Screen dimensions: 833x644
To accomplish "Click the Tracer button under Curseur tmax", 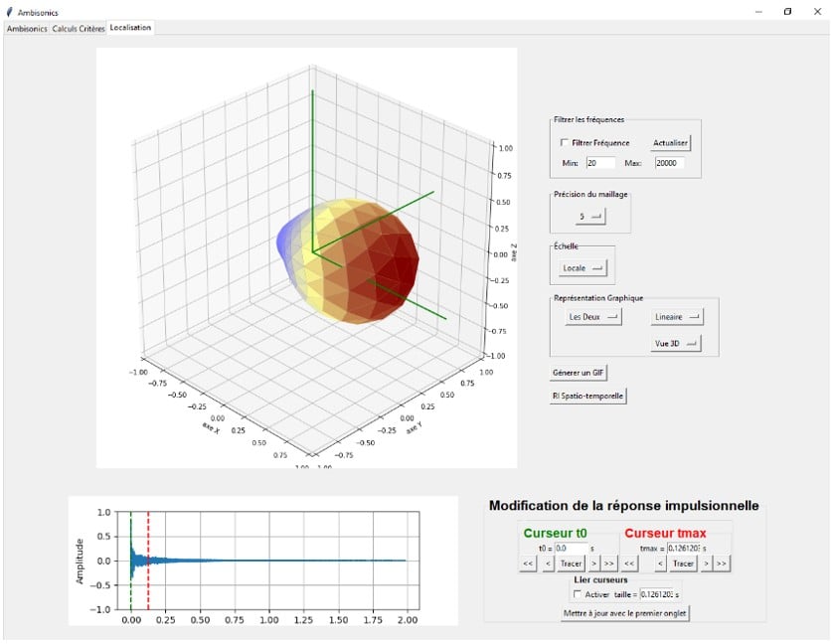I will coord(683,564).
